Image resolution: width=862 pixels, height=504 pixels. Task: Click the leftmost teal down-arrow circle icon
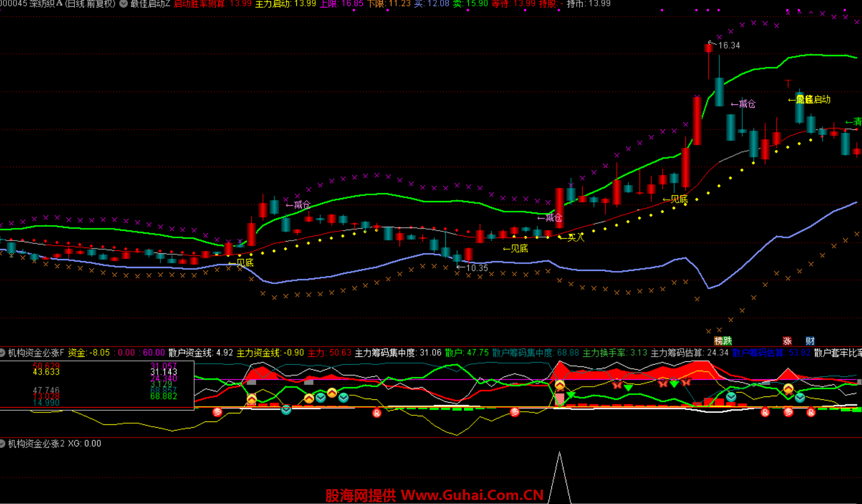286,409
